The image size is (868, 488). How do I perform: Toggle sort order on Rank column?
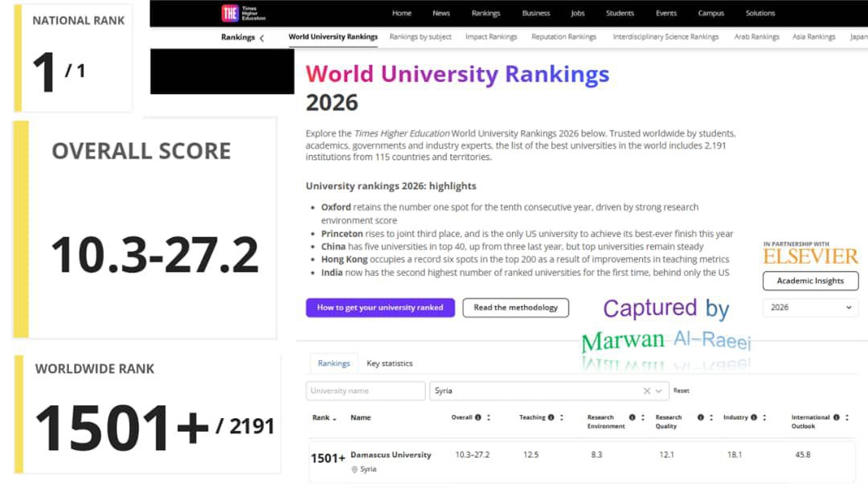pos(334,418)
